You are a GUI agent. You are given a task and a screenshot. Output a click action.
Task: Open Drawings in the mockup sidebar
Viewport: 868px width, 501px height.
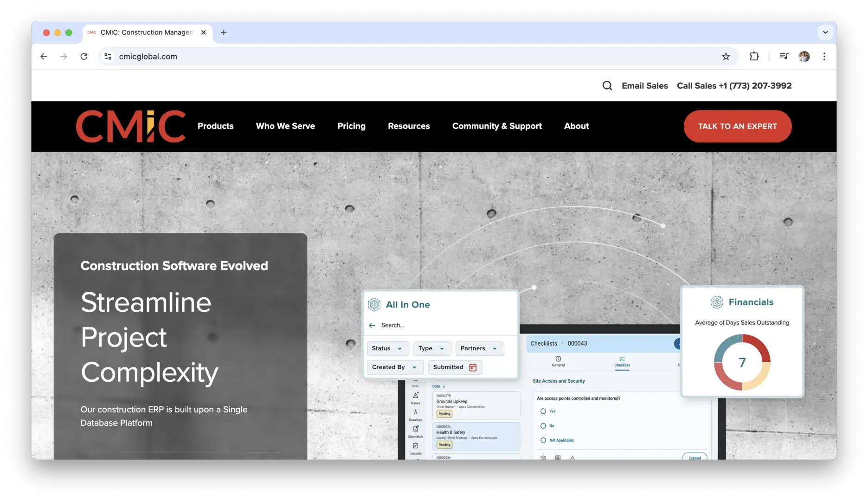[x=416, y=415]
